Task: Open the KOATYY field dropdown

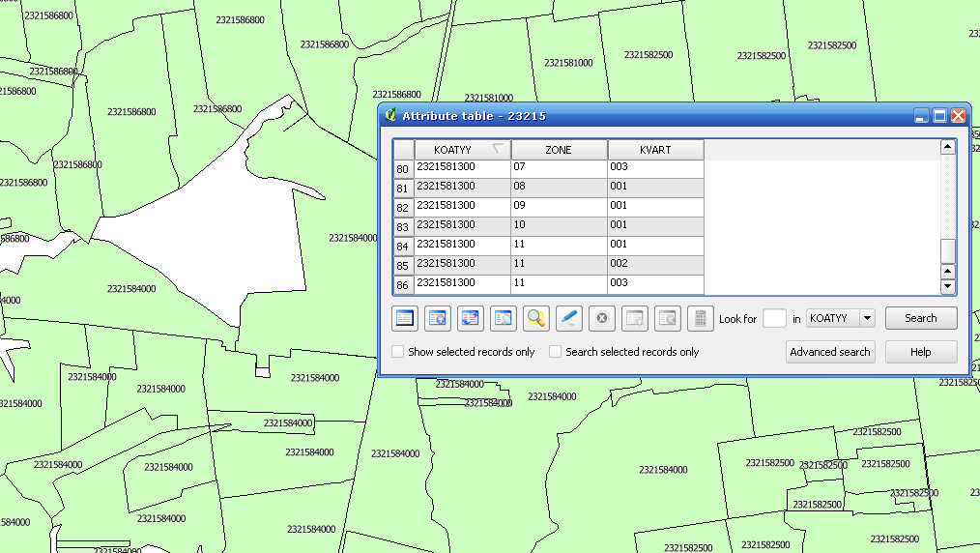Action: 866,318
